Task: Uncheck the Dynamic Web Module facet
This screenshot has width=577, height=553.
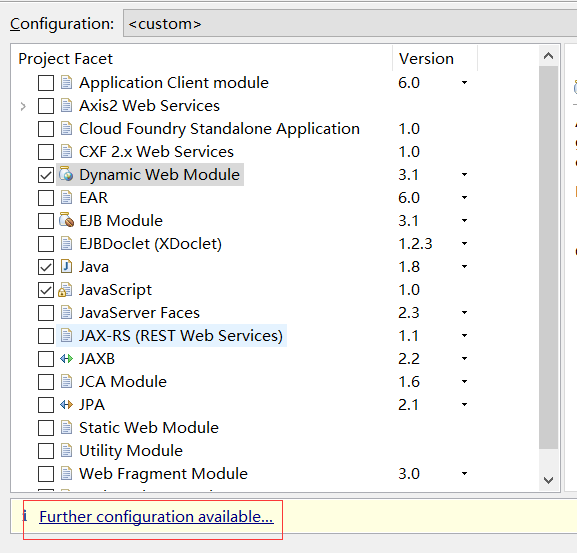Action: click(46, 175)
